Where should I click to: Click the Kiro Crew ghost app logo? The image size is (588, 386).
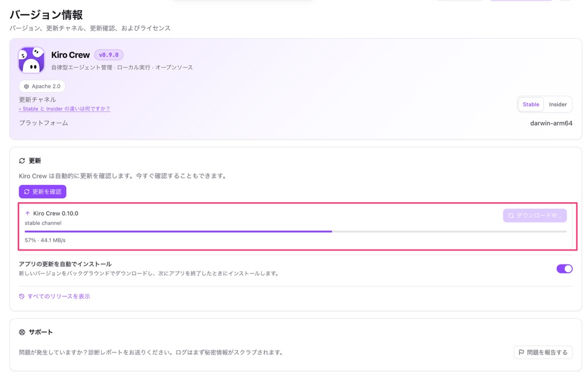pyautogui.click(x=32, y=60)
